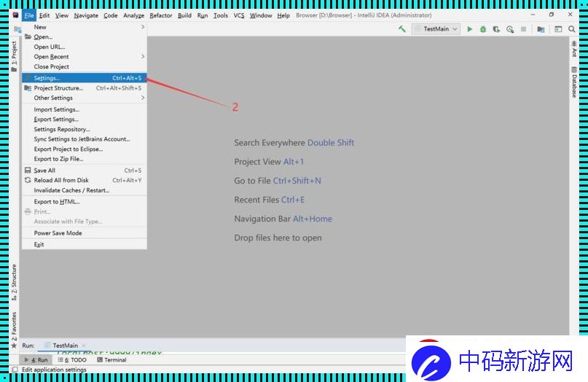Choose Sync Settings to JetBrains Account...

tap(85, 139)
